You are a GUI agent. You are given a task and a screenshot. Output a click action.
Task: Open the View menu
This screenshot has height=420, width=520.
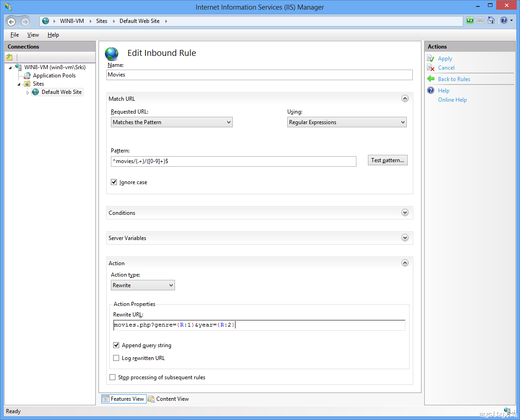33,35
